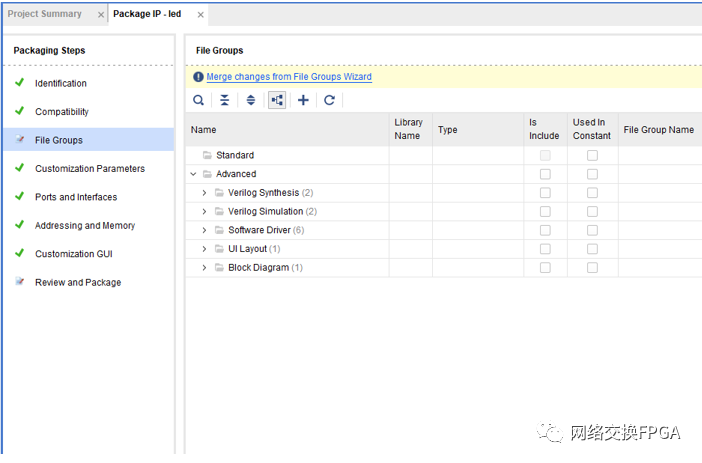Check Is Include for Block Diagram
This screenshot has width=702, height=463.
point(545,268)
